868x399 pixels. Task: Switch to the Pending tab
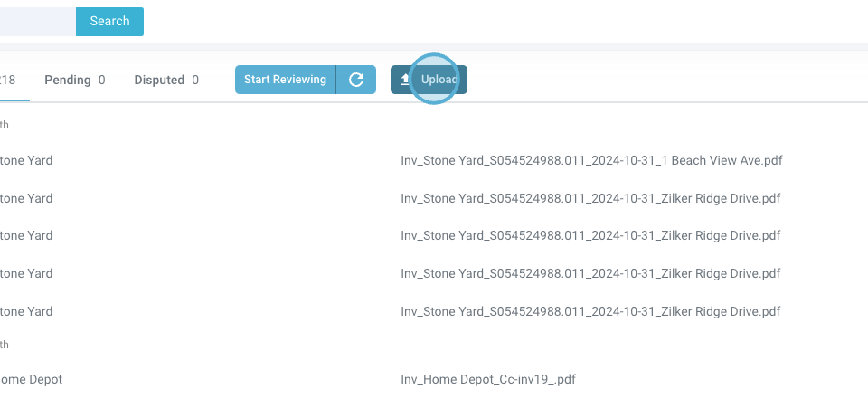click(x=74, y=80)
